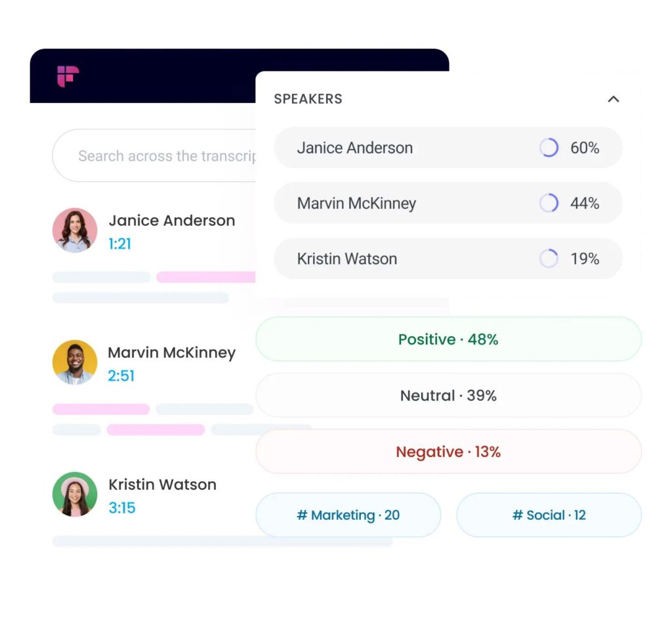This screenshot has height=640, width=672.
Task: Click Janice Anderson's 60% progress ring
Action: (549, 148)
